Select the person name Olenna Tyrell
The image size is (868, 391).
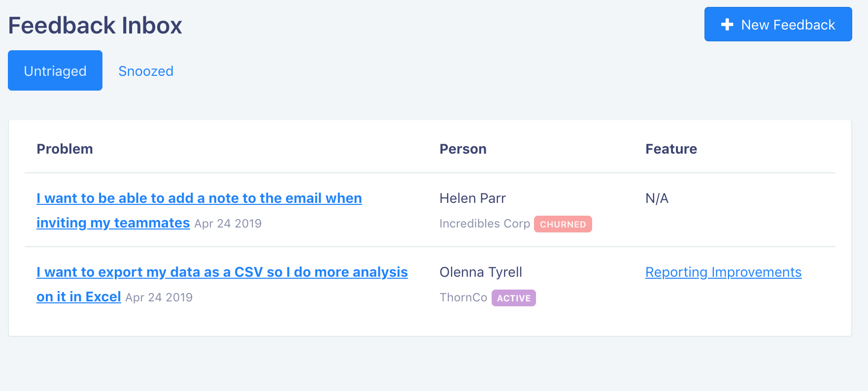tap(481, 272)
